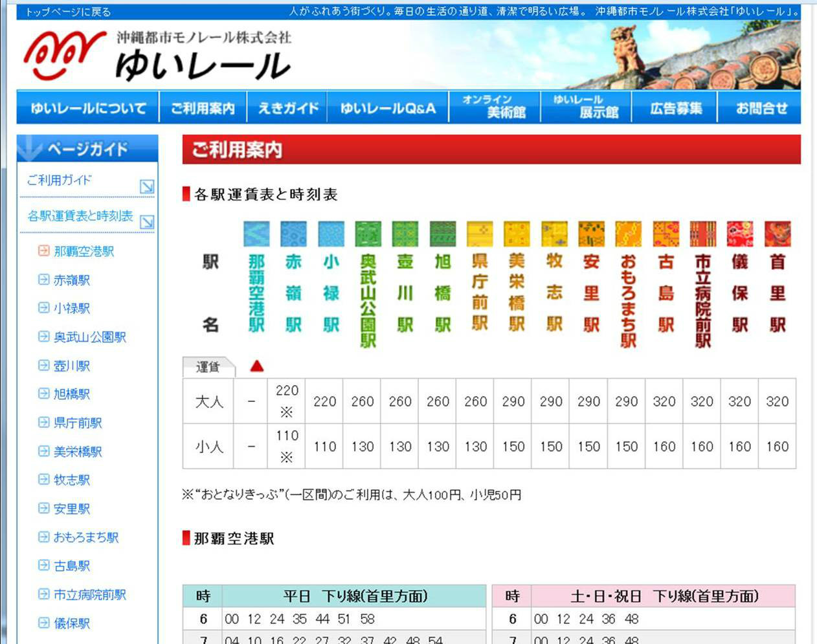Viewport: 817px width, 644px height.
Task: Select 牧志駅 in the sidebar list
Action: (71, 480)
